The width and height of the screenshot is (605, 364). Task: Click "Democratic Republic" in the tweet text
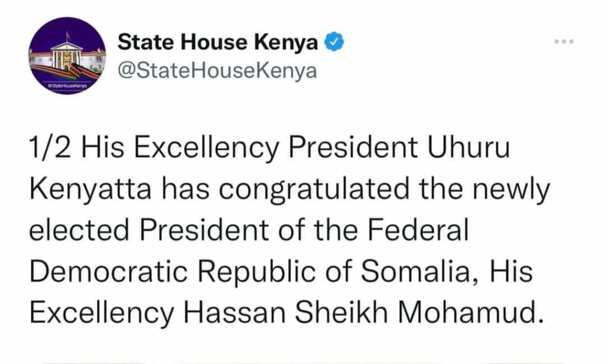pos(168,272)
